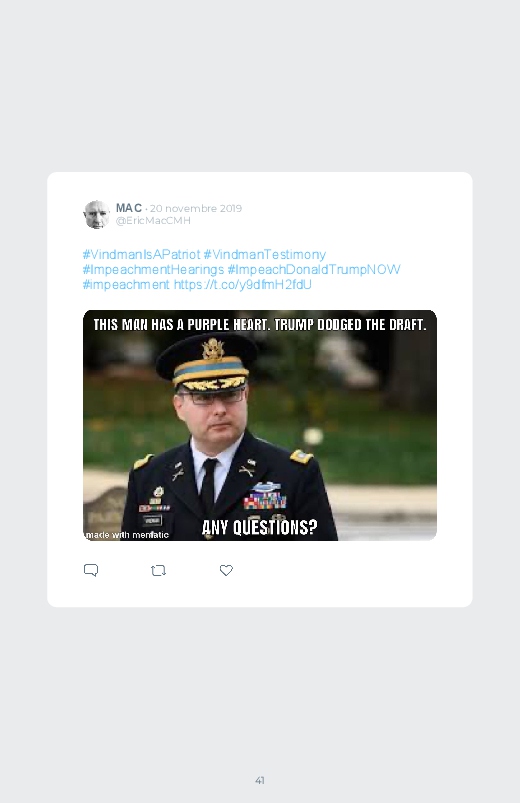Open the meme image of the uniformed officer
Image resolution: width=520 pixels, height=803 pixels.
(x=260, y=425)
